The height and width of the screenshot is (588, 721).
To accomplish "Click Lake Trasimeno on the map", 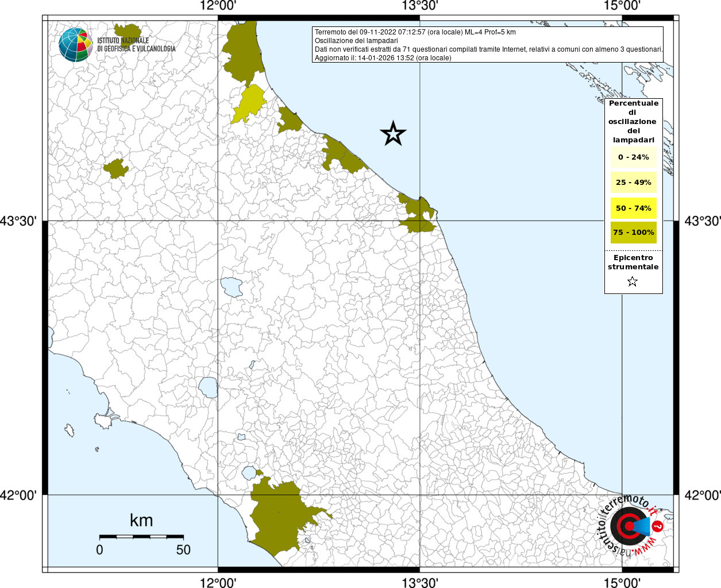I will coord(232,287).
